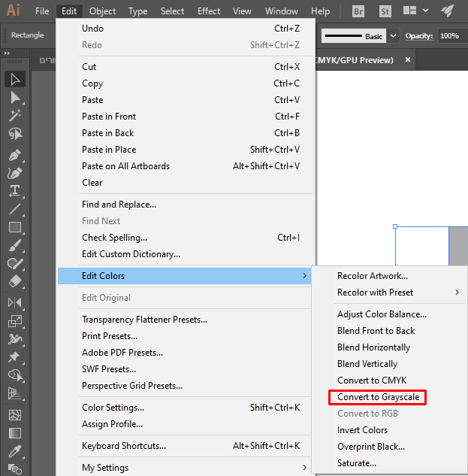Select the Puppet Warp pin tool
This screenshot has width=468, height=476.
pos(15,357)
